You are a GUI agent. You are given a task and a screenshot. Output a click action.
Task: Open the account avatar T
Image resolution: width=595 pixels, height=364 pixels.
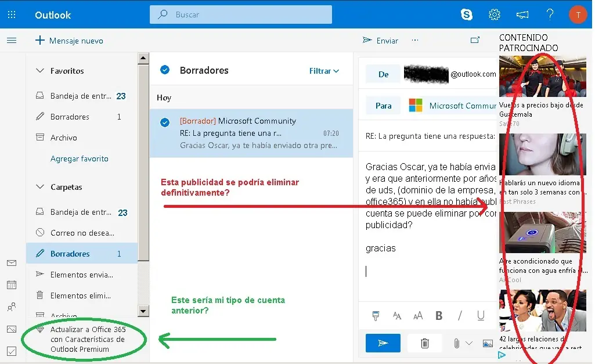(x=578, y=15)
